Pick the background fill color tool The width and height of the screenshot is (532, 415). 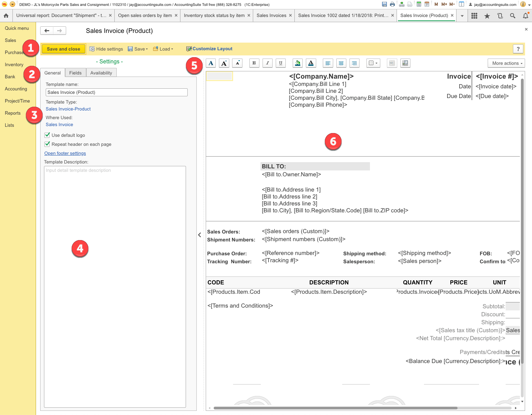tap(298, 63)
